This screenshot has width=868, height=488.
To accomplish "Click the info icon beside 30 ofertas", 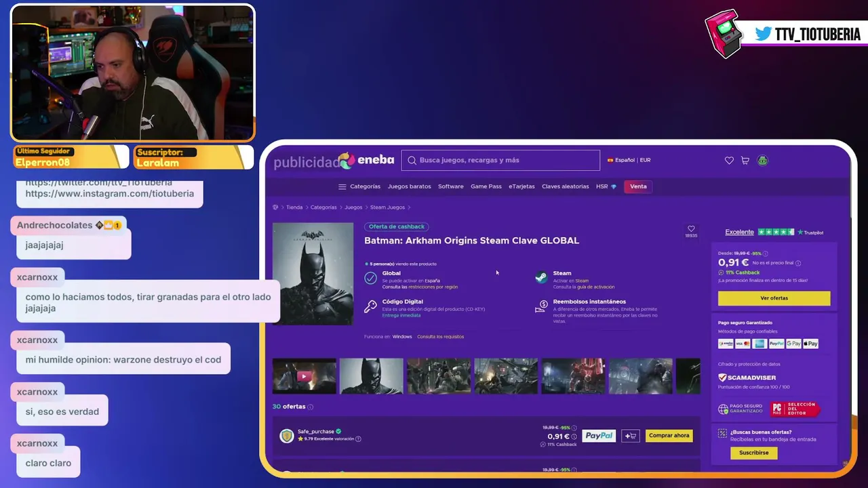I will pyautogui.click(x=311, y=407).
